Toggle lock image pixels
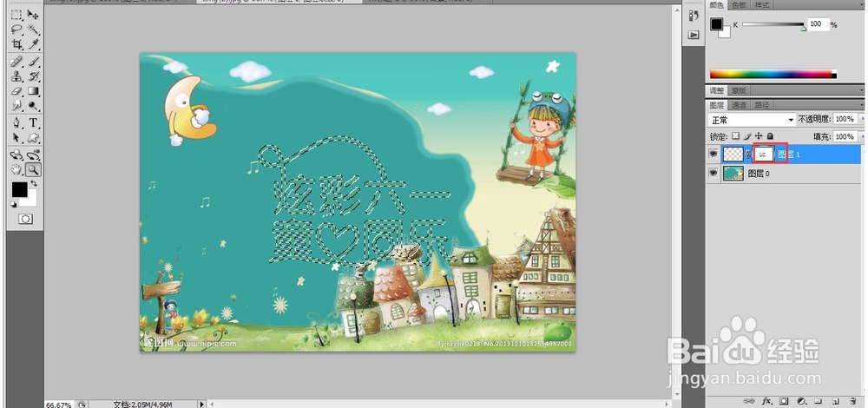The height and width of the screenshot is (408, 868). pos(747,135)
